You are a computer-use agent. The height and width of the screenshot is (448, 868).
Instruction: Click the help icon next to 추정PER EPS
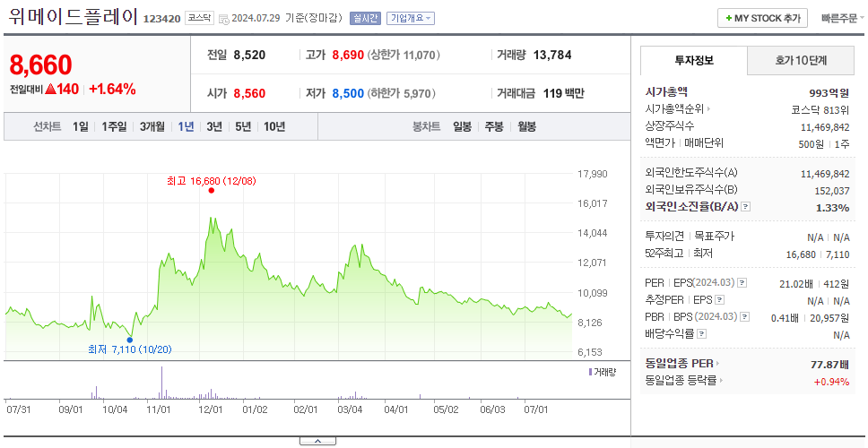[x=719, y=300]
